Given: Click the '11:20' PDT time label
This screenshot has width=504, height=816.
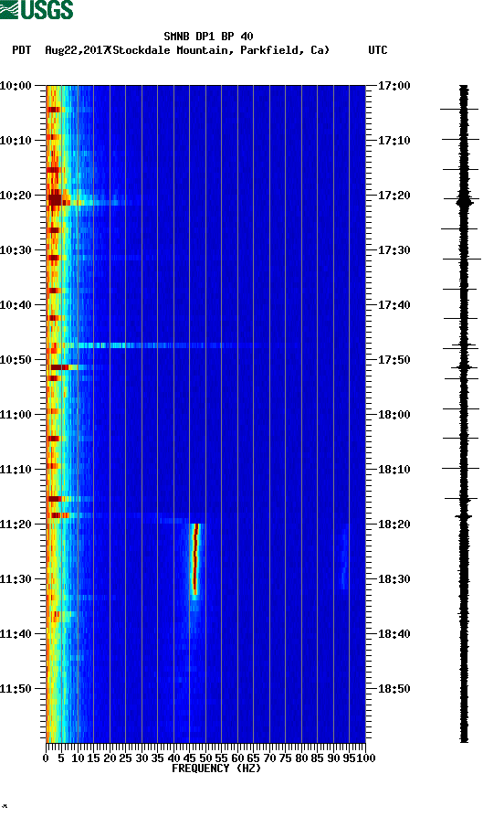Looking at the screenshot, I should [16, 525].
